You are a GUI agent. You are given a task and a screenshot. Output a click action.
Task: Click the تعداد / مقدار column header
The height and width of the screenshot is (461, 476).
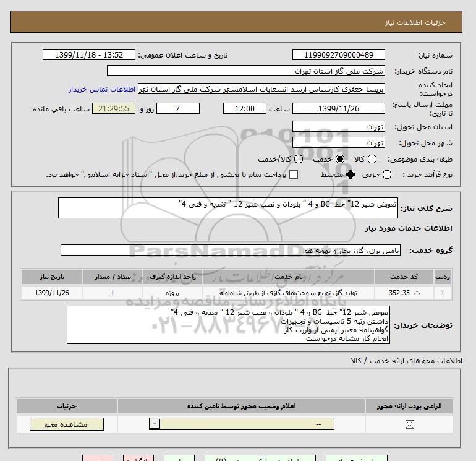(x=113, y=277)
